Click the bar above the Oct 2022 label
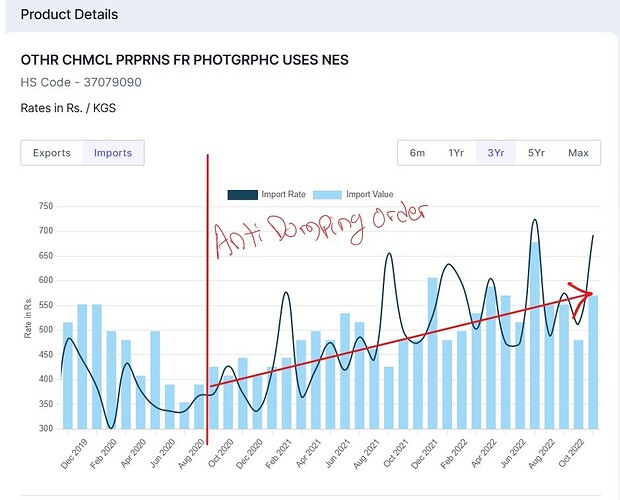 coord(578,384)
